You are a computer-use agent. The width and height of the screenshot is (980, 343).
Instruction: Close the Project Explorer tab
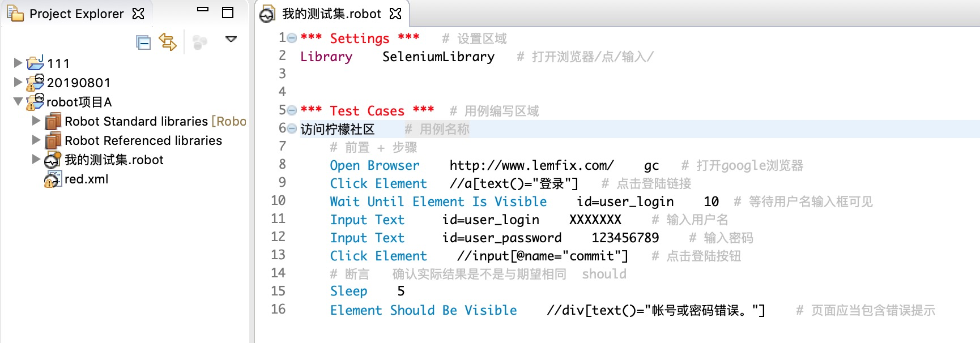(x=138, y=14)
